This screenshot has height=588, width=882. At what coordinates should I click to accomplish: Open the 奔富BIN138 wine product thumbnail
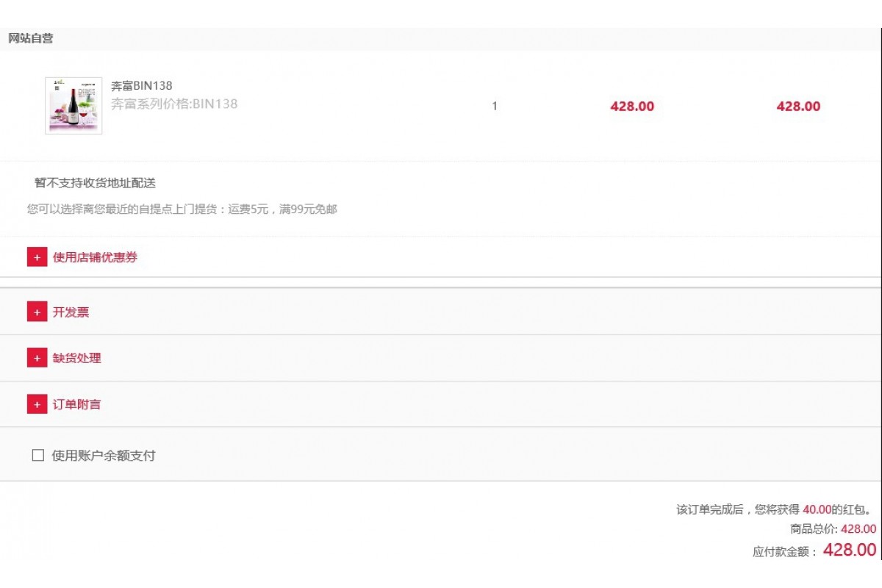pos(73,106)
